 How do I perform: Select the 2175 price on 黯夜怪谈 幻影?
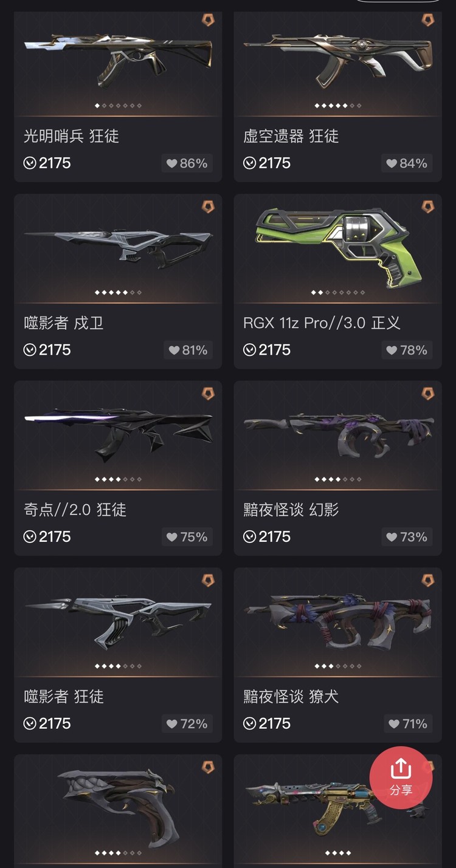click(268, 537)
